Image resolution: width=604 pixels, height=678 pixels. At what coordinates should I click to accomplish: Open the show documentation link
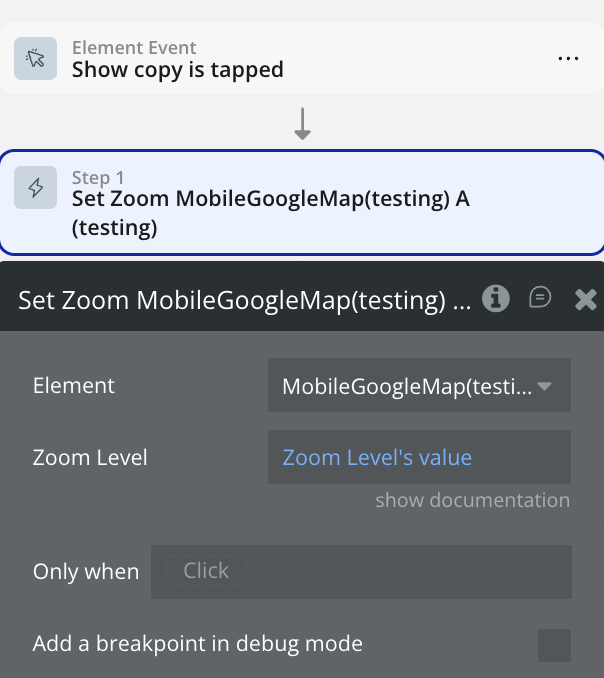pyautogui.click(x=472, y=500)
